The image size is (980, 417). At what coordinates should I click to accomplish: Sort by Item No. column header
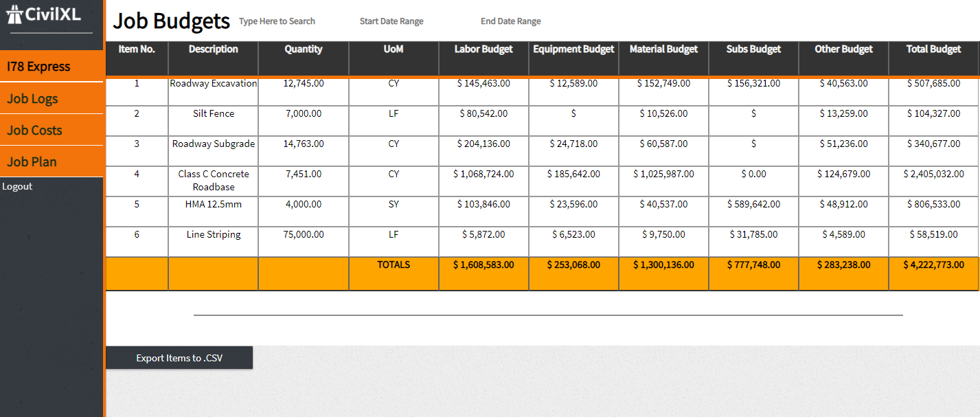pos(137,49)
